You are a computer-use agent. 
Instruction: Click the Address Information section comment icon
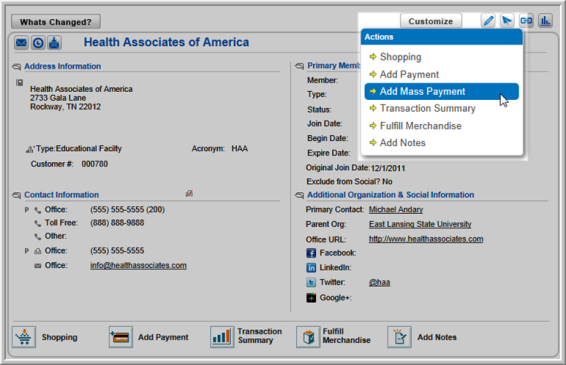pos(17,66)
